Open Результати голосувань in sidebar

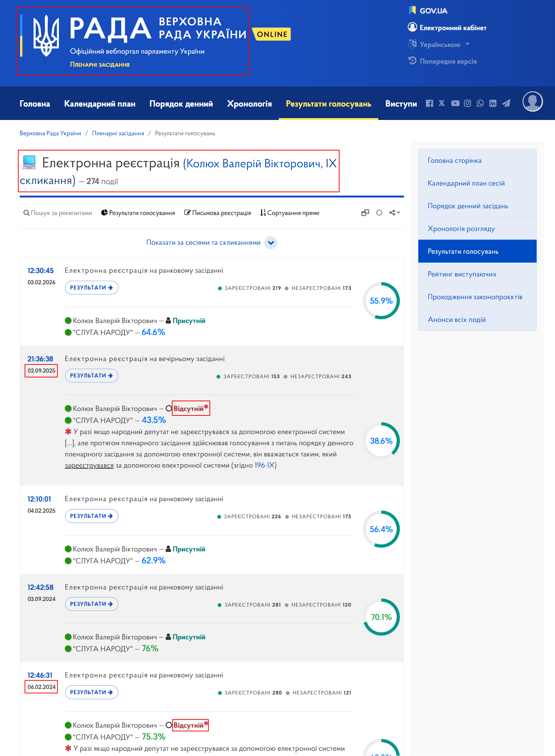point(477,251)
